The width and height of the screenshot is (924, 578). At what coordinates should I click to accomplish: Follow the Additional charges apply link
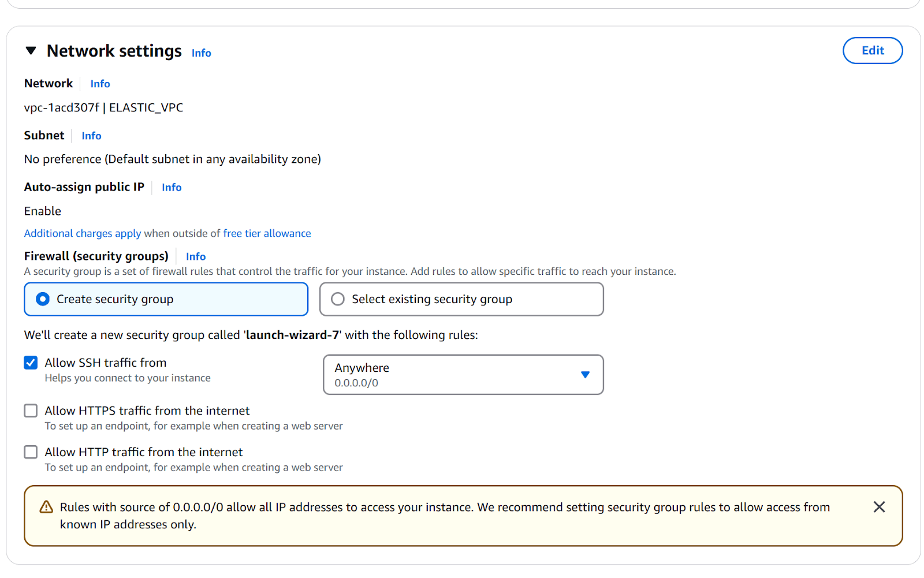83,233
